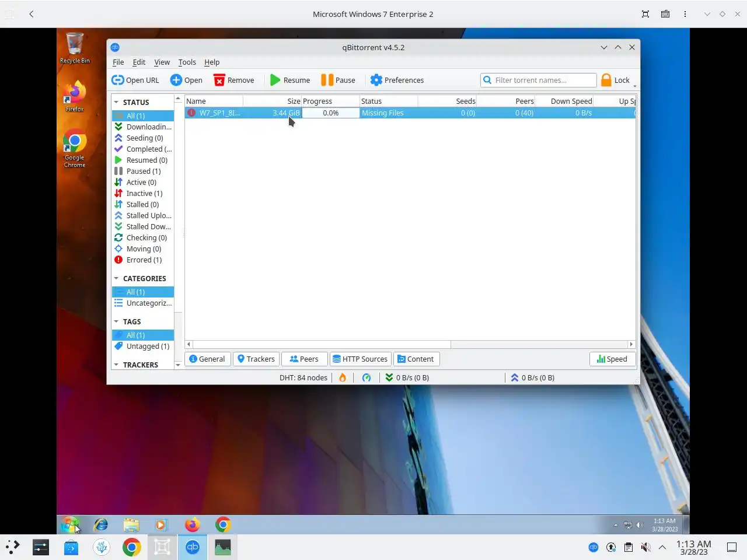Open the Edit menu
The height and width of the screenshot is (560, 747).
pos(139,62)
